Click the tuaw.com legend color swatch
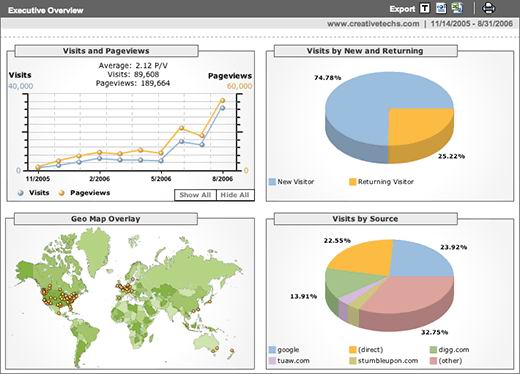Viewport: 520px width, 374px height. pos(272,361)
